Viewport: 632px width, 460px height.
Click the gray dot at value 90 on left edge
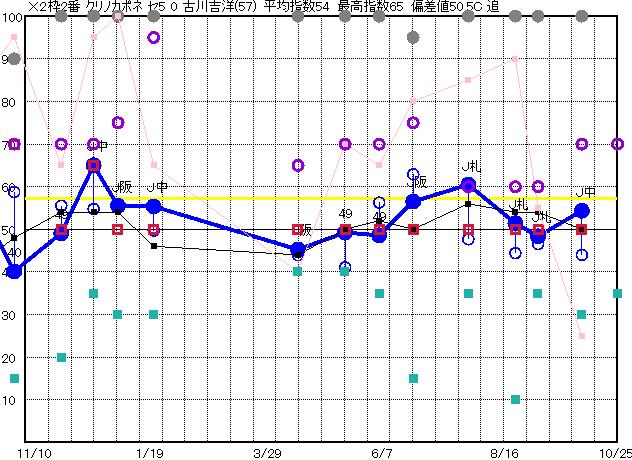(14, 59)
